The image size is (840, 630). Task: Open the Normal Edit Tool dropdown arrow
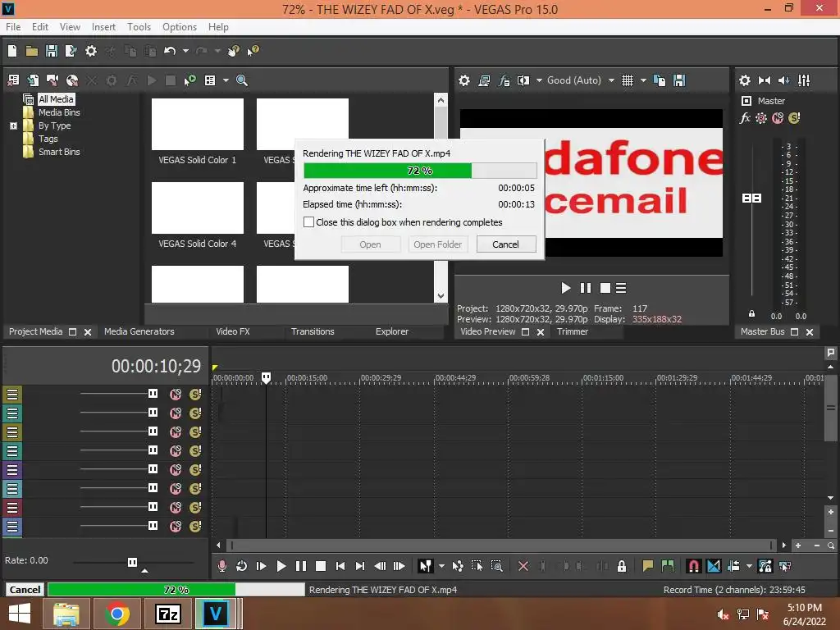(x=441, y=566)
